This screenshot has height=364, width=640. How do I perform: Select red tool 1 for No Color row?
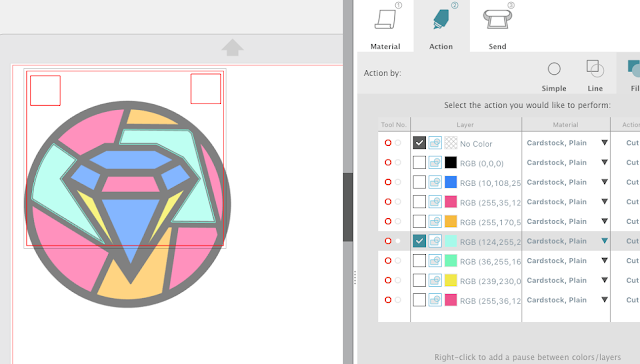coord(388,143)
